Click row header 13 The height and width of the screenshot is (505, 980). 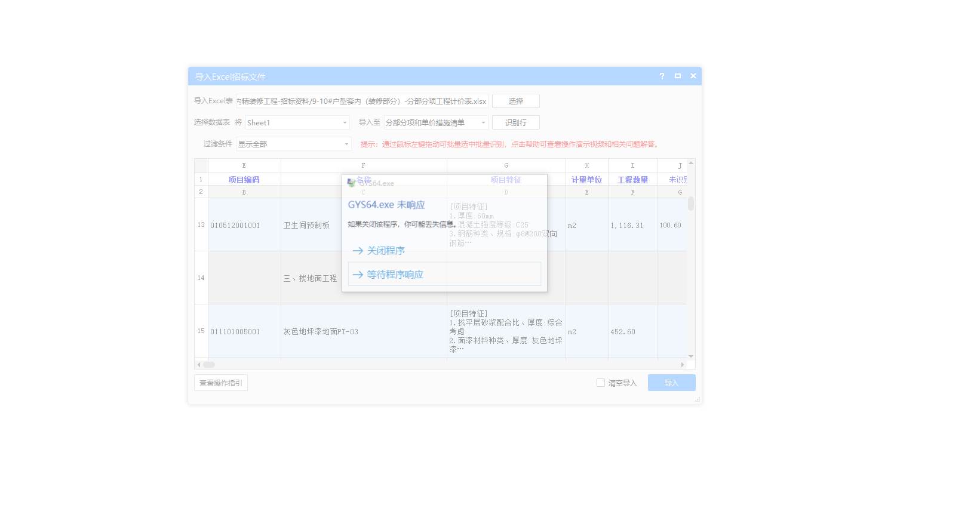pos(201,225)
